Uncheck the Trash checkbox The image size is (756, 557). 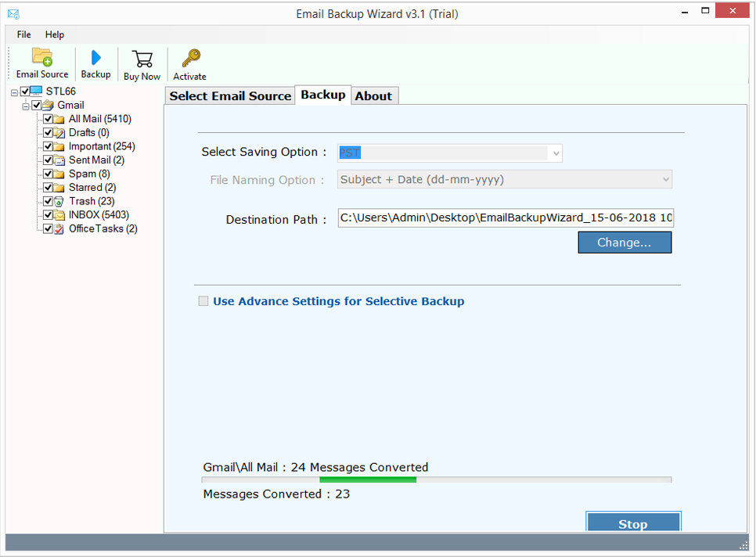click(x=48, y=201)
